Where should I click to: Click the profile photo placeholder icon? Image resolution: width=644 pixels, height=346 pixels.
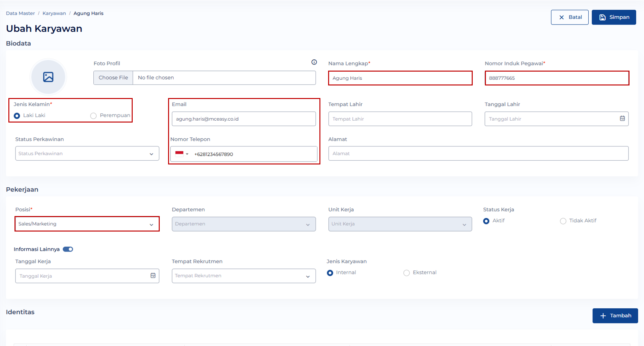pos(48,77)
